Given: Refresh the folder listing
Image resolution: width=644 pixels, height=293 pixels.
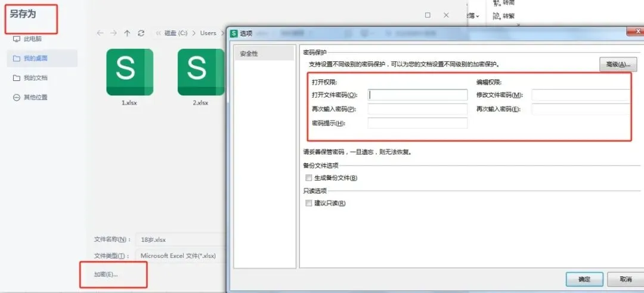Looking at the screenshot, I should [141, 33].
